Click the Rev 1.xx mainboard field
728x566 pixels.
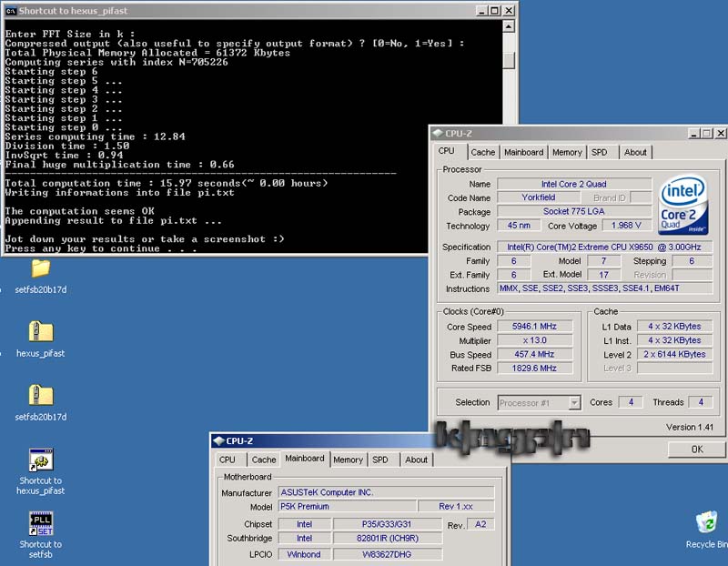click(x=456, y=506)
